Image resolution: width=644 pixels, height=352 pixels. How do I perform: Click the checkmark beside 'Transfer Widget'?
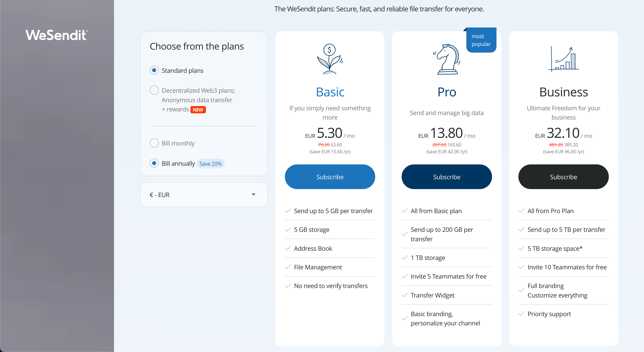click(404, 295)
